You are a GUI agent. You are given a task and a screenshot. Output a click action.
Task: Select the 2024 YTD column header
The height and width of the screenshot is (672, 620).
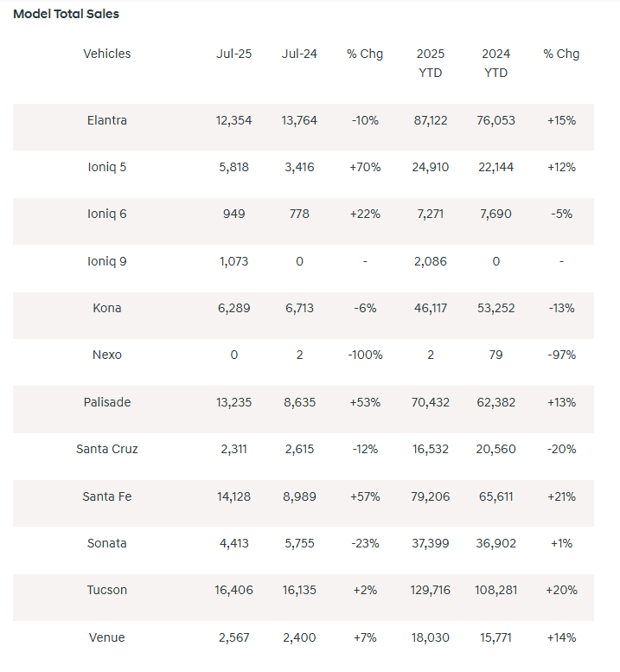[495, 63]
